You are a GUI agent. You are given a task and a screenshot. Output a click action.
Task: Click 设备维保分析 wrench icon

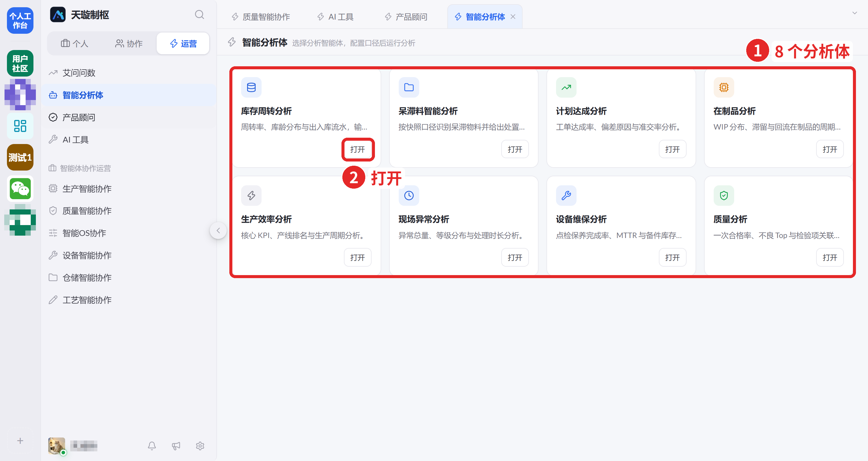point(566,196)
